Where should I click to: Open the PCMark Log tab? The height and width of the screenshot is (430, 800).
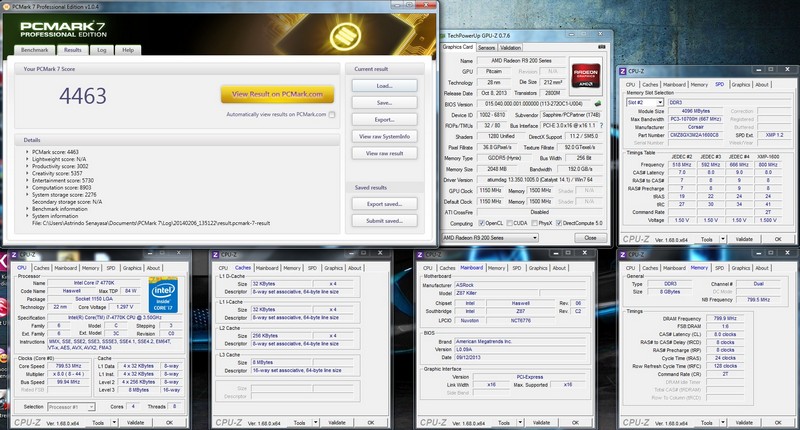(x=102, y=50)
